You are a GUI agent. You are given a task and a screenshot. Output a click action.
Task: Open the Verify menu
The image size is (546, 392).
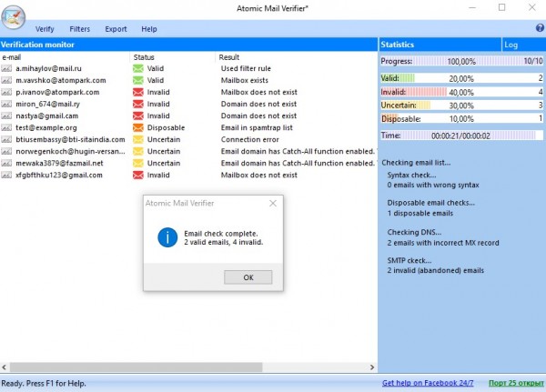coord(45,29)
